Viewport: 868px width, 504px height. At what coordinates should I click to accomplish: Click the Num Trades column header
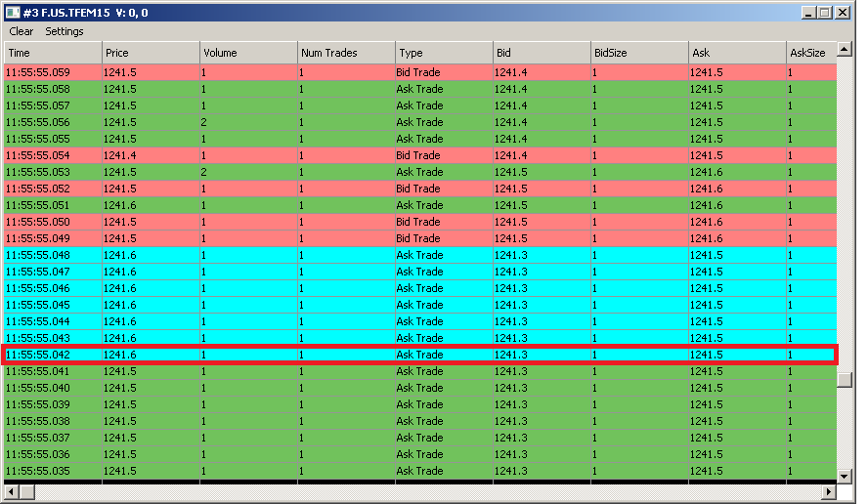pyautogui.click(x=347, y=53)
